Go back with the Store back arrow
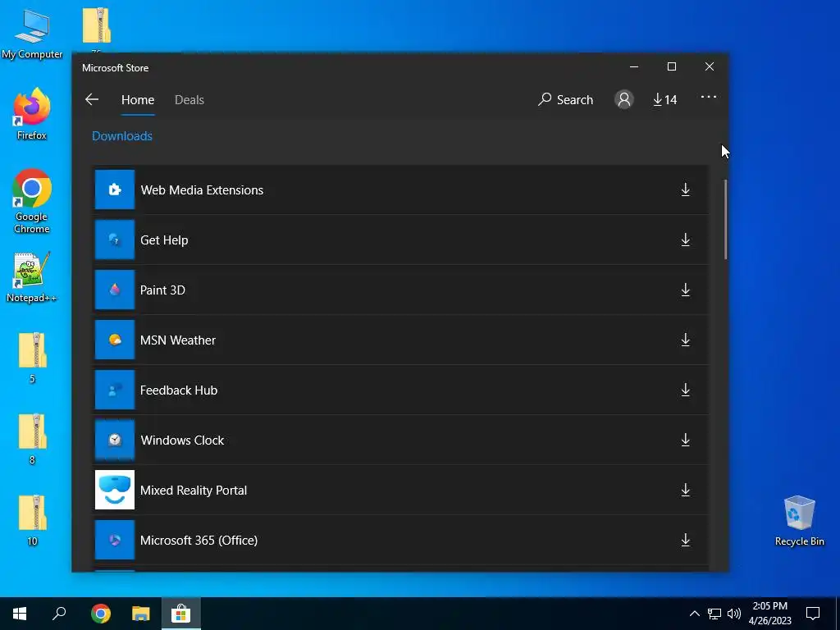840x630 pixels. click(92, 99)
